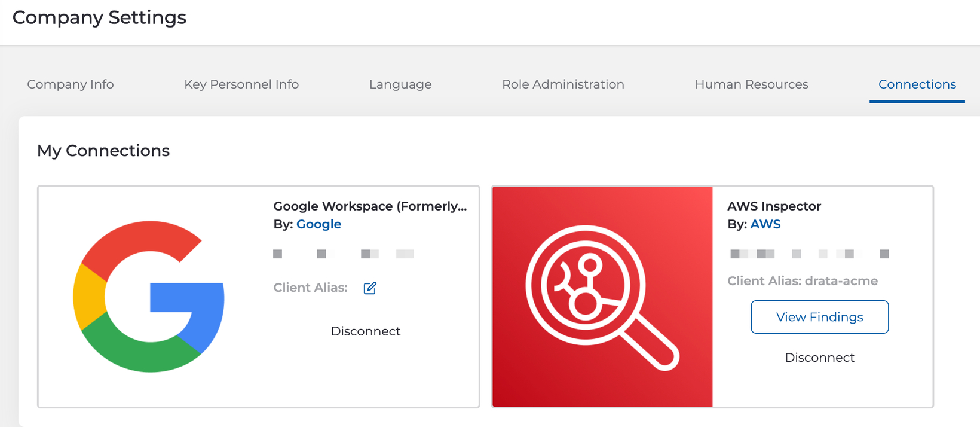Disconnect the AWS Inspector connection
This screenshot has height=427, width=980.
click(x=820, y=358)
